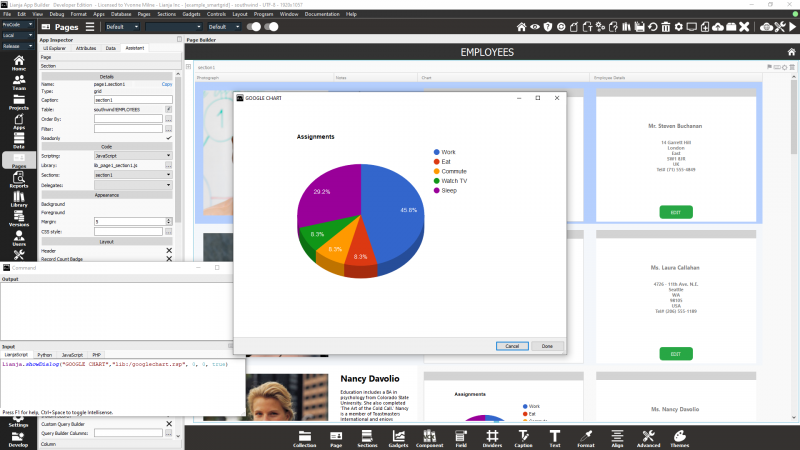Click the Copy link next to Name
This screenshot has height=450, width=800.
[x=167, y=84]
